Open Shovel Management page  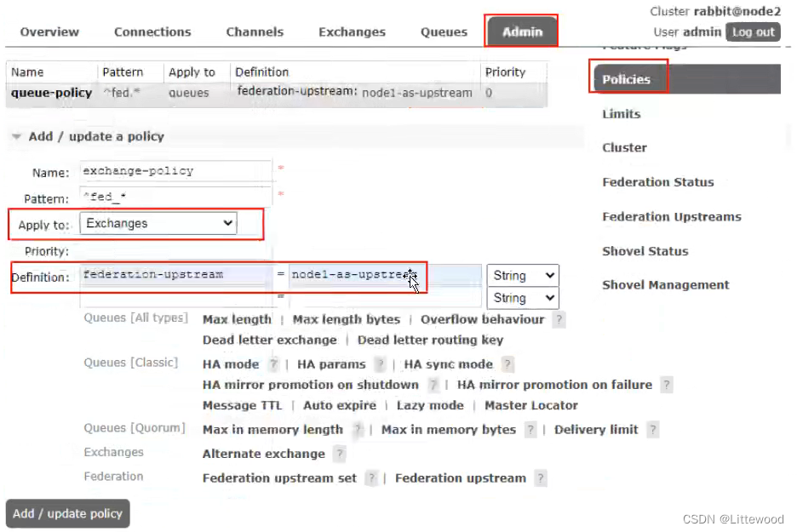point(665,285)
